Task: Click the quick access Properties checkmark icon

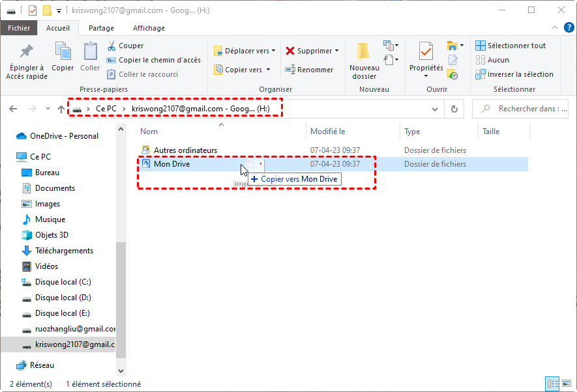Action: pyautogui.click(x=33, y=10)
